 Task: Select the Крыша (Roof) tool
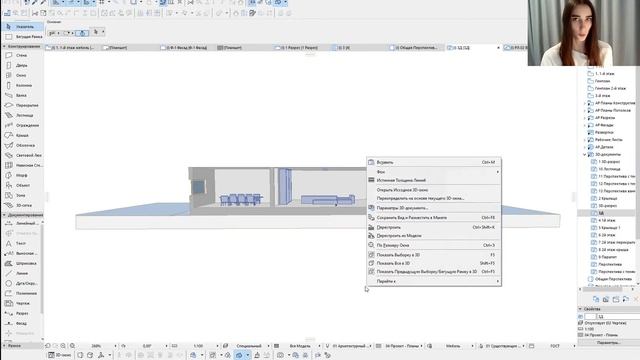click(22, 135)
